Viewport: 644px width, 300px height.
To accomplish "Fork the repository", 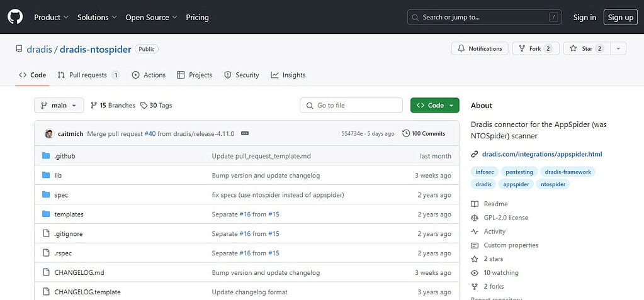I will point(536,48).
